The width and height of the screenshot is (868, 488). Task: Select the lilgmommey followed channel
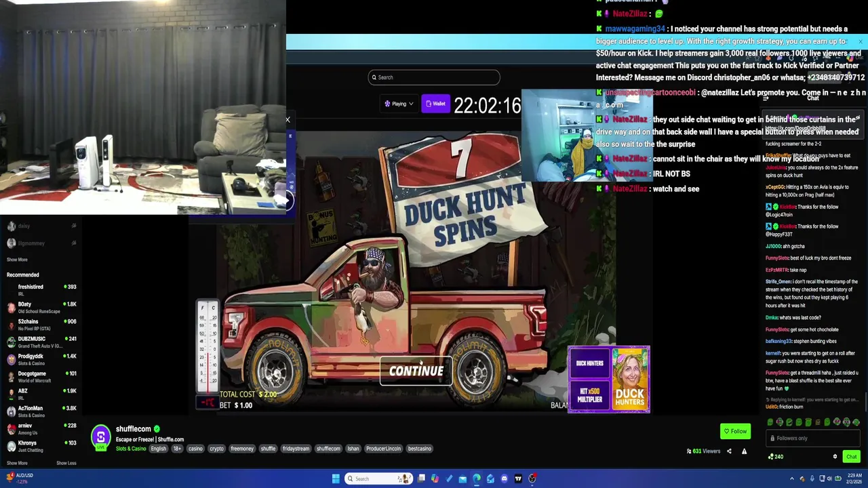[x=41, y=243]
